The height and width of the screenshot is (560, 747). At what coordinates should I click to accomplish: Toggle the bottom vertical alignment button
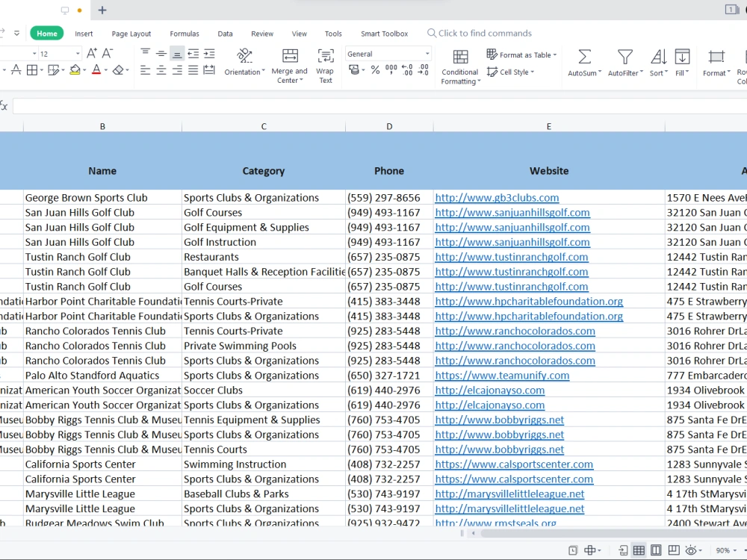(x=177, y=53)
